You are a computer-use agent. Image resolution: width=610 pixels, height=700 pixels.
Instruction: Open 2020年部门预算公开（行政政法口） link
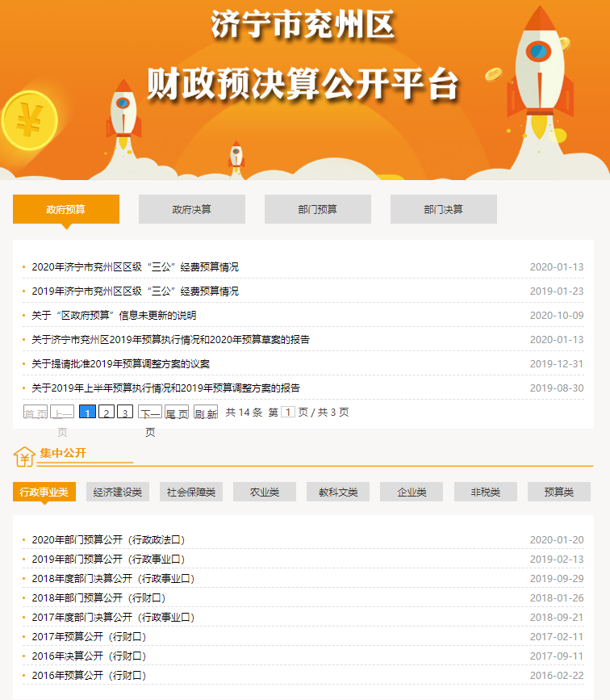click(x=109, y=540)
